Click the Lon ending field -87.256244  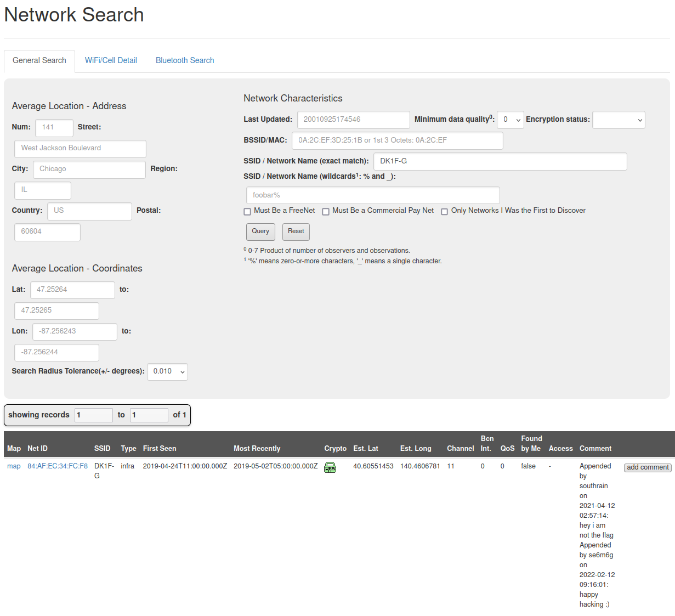point(56,353)
